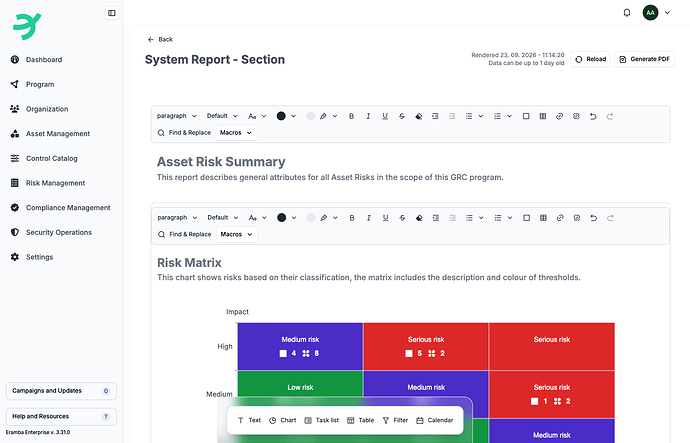Click the grey highlight color swatch in the first toolbar
This screenshot has width=690, height=443.
point(310,116)
